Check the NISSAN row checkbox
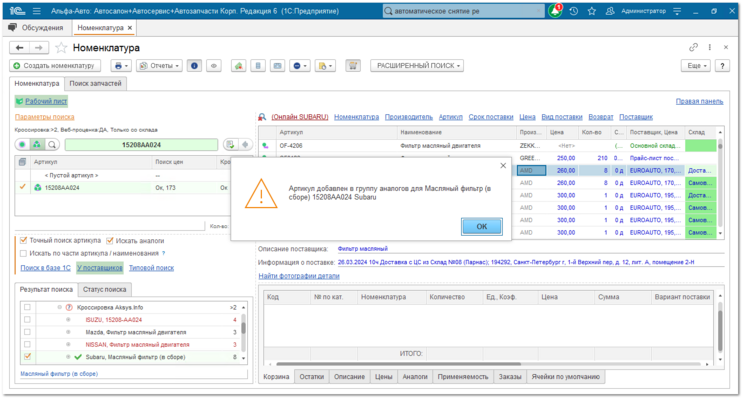 (x=27, y=345)
